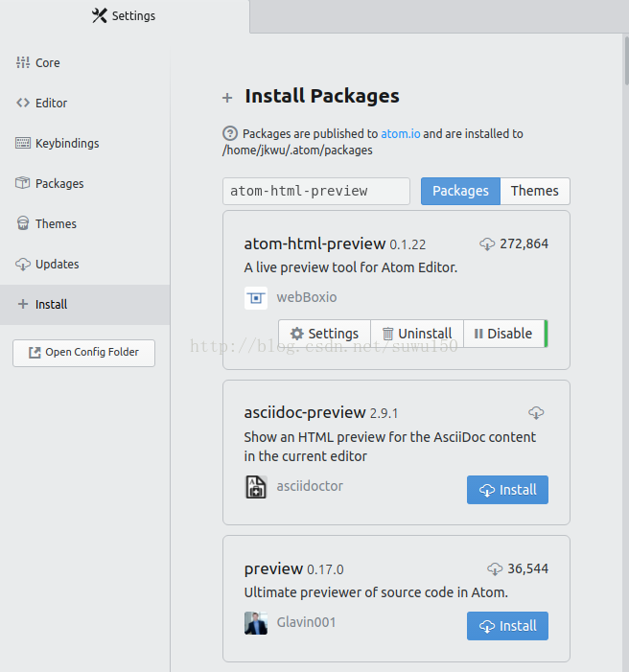Click the /home/jkwu/.atom/packages path text
629x672 pixels.
coord(297,151)
